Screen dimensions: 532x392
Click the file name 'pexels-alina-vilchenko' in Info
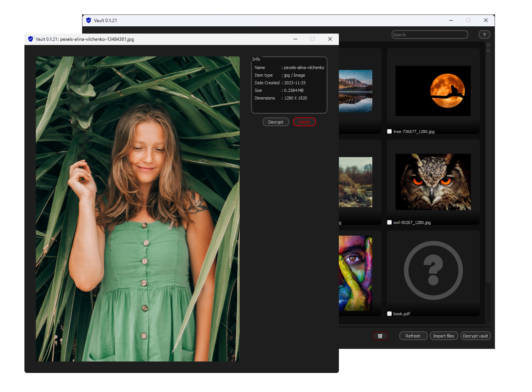click(x=304, y=67)
